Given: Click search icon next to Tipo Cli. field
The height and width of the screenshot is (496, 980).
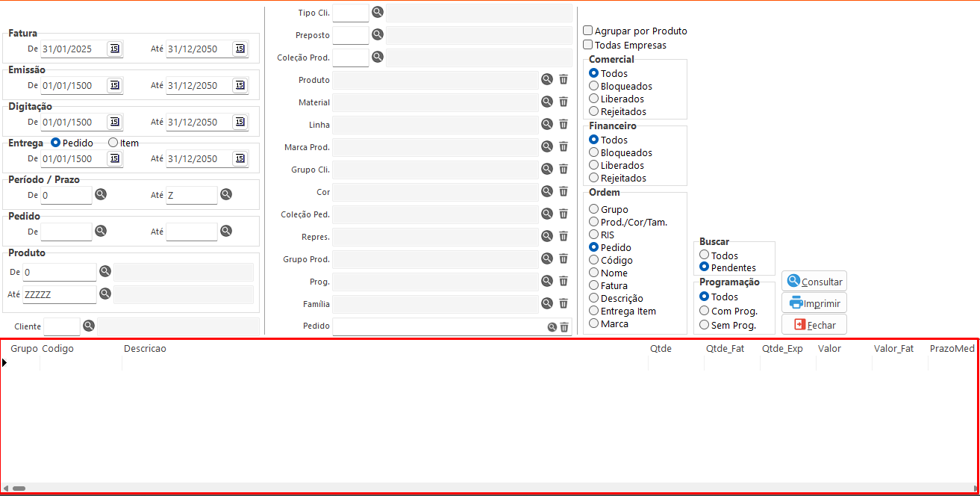Looking at the screenshot, I should 378,12.
